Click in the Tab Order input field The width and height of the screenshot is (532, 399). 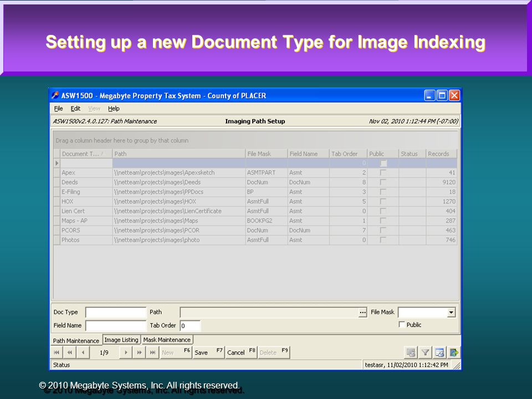(190, 326)
